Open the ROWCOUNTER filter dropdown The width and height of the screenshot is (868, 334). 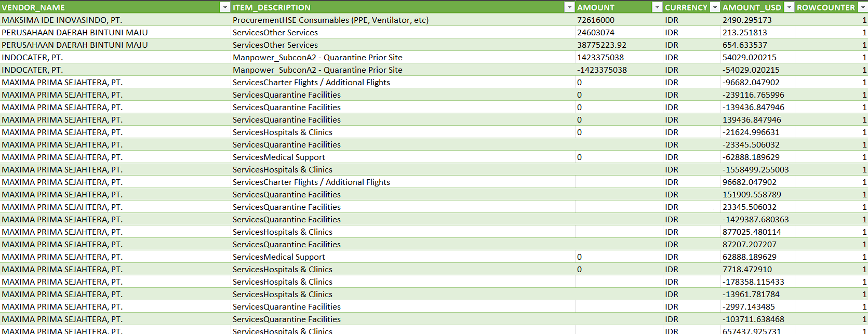[863, 7]
